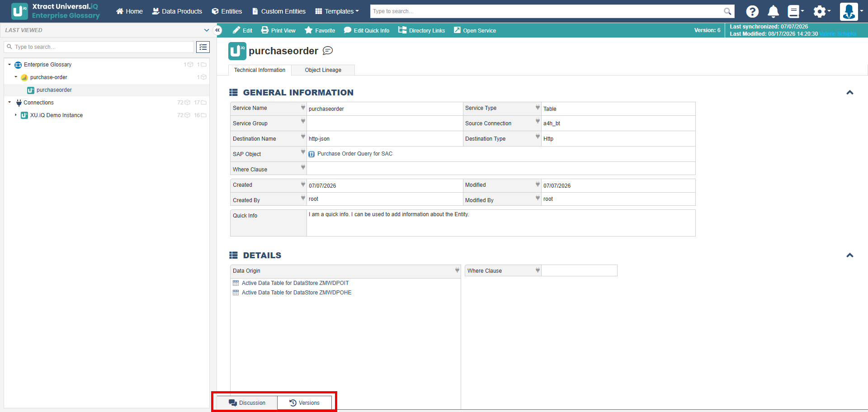
Task: Open the user profile avatar menu
Action: [x=851, y=11]
